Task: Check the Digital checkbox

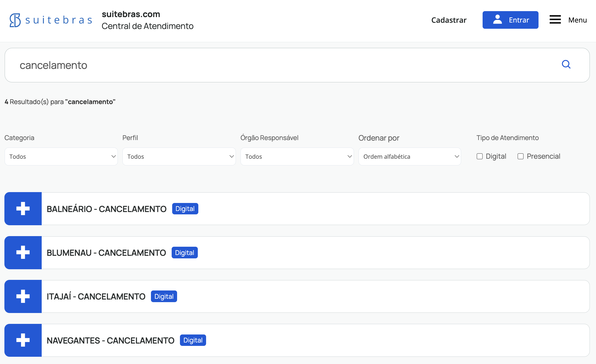Action: pos(479,156)
